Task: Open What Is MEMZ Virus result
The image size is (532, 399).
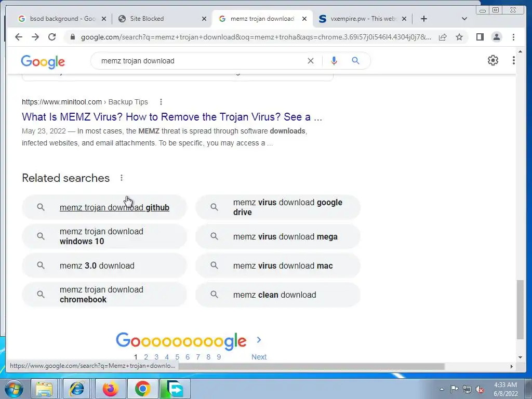Action: pos(172,117)
